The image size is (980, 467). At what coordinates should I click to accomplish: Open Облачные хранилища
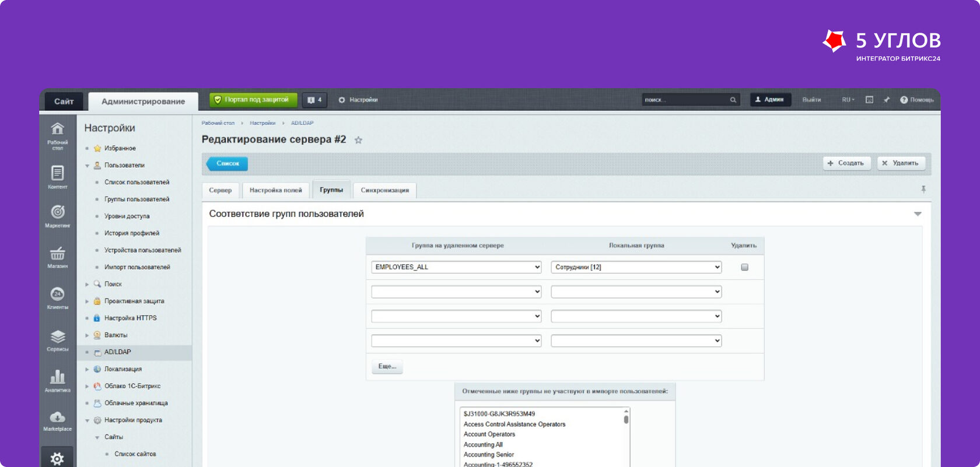pyautogui.click(x=136, y=403)
